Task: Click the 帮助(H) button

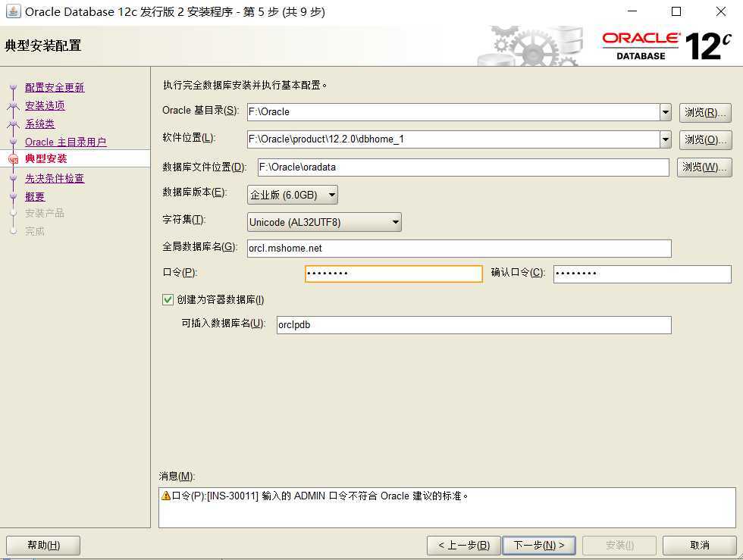Action: click(x=43, y=546)
